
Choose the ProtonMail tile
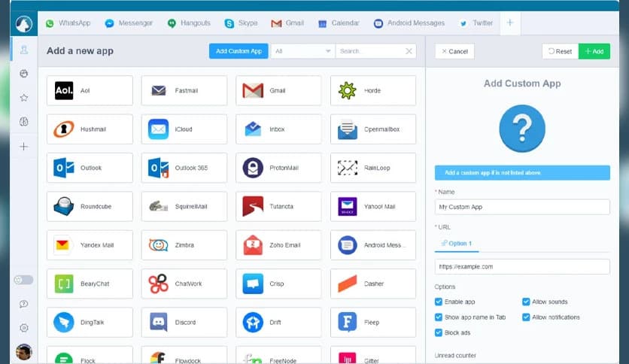click(x=279, y=168)
